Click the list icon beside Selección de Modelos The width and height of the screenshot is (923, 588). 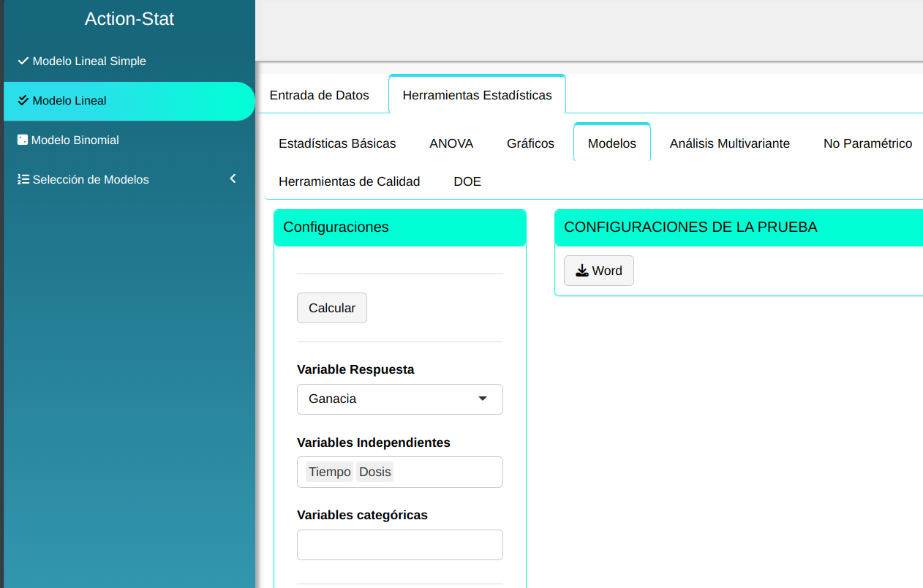pyautogui.click(x=23, y=179)
